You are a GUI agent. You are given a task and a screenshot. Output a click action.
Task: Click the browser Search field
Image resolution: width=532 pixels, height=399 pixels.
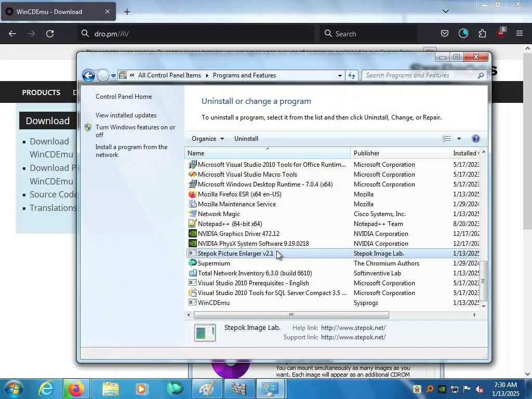coord(368,34)
